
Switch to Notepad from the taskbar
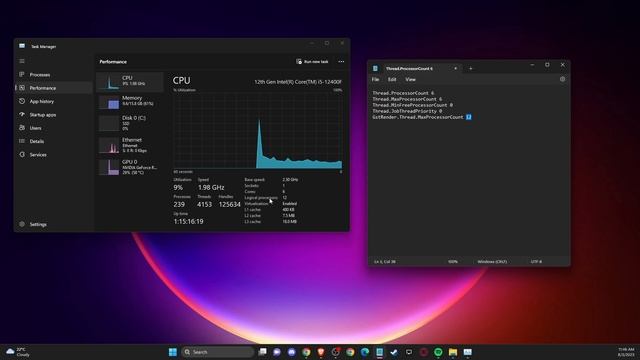(380, 352)
